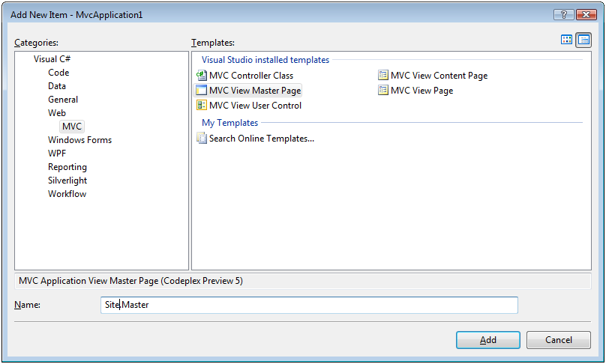
Task: Select the MVC View Content Page icon
Action: [x=383, y=76]
